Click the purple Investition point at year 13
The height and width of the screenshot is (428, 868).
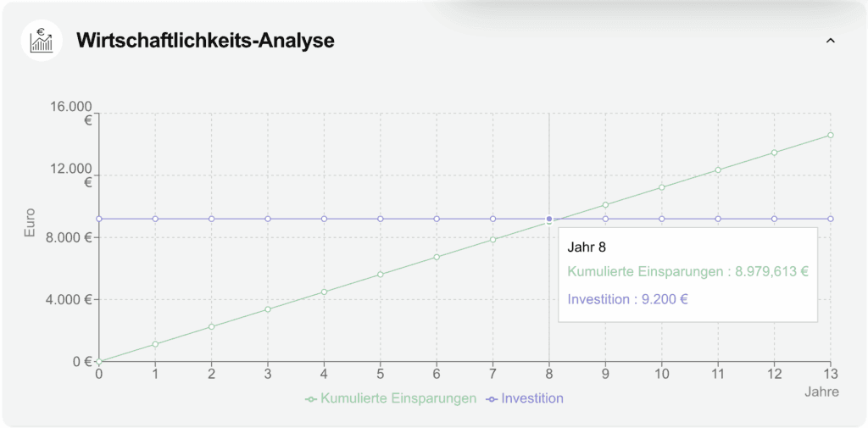[x=831, y=219]
